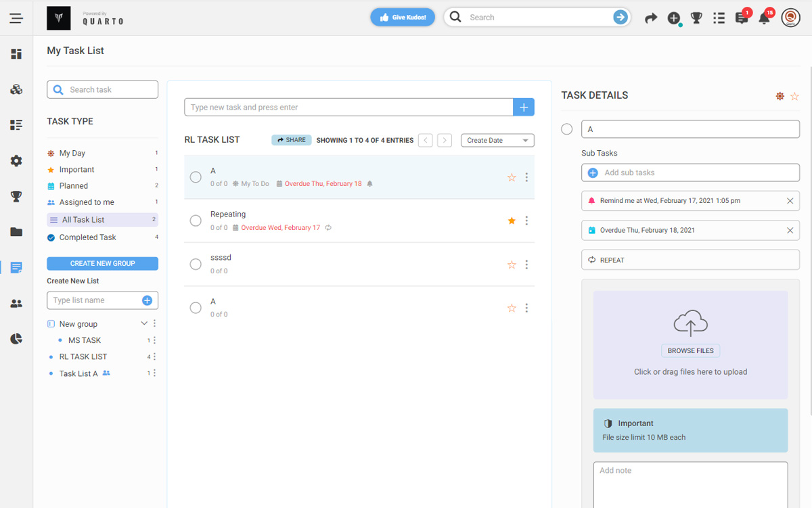This screenshot has height=508, width=812.
Task: Open the hamburger navigation menu
Action: (x=16, y=18)
